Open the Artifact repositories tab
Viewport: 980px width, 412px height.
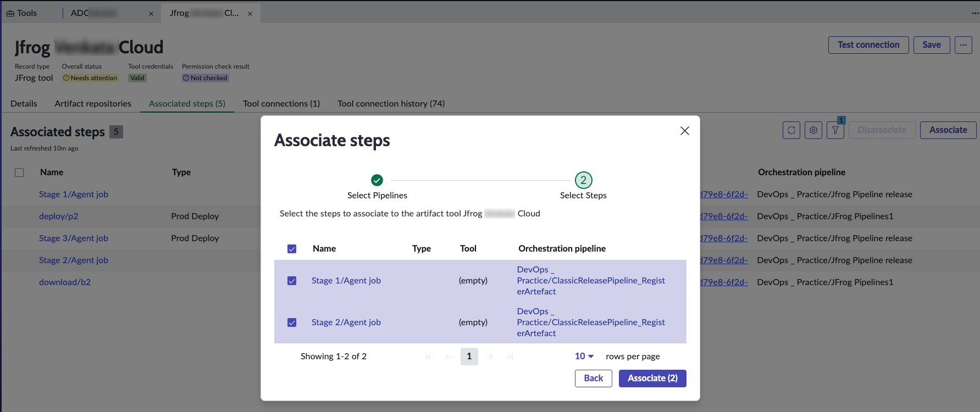(x=93, y=103)
